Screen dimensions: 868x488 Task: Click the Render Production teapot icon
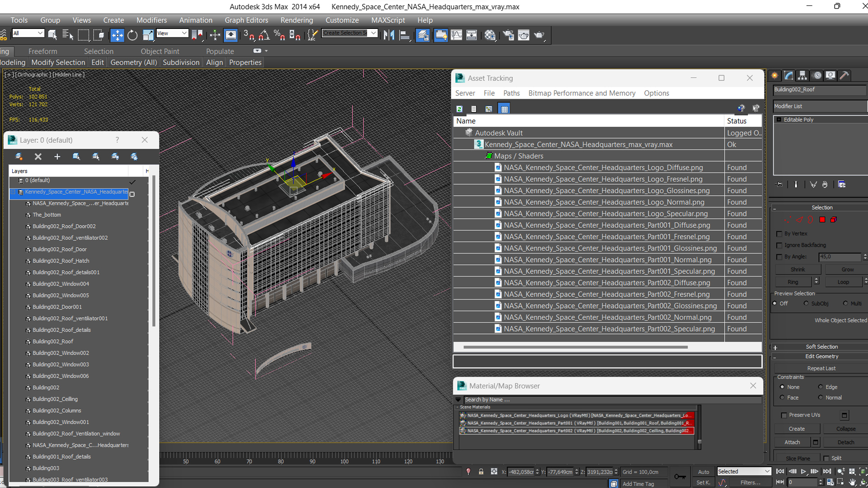539,35
